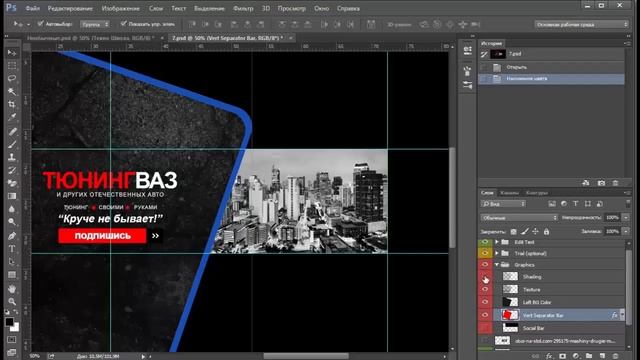
Task: Select the Lasso tool
Action: 12,78
